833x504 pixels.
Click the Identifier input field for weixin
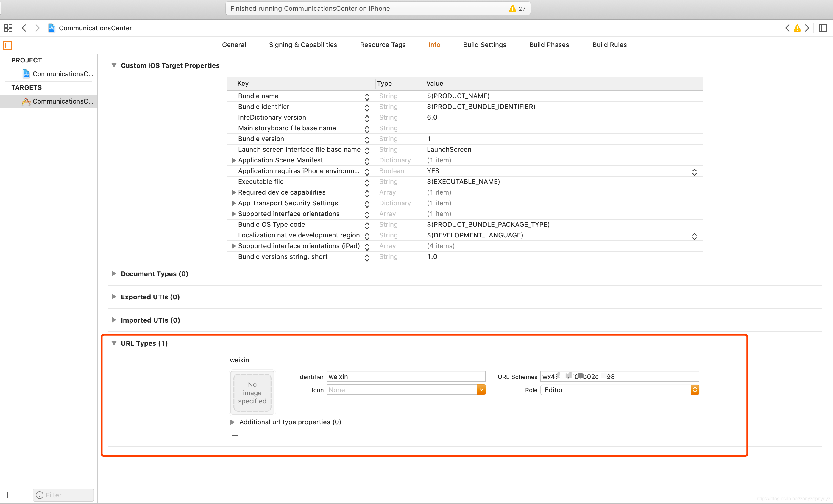tap(407, 376)
